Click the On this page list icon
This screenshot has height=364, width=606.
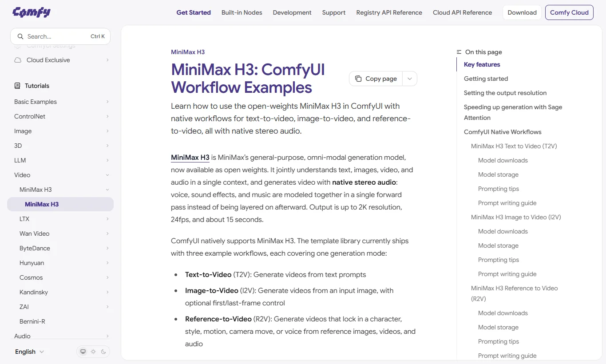tap(459, 52)
